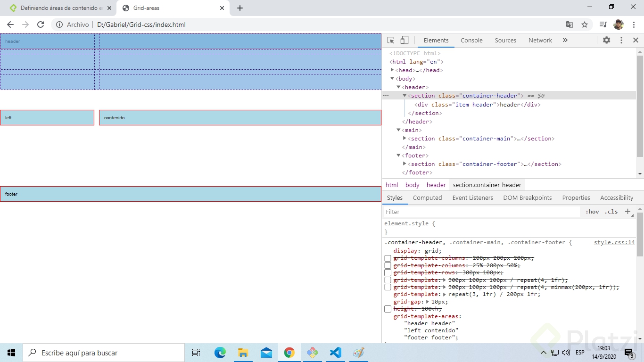This screenshot has height=362, width=644.
Task: Expand the section container-footer node
Action: 405,164
